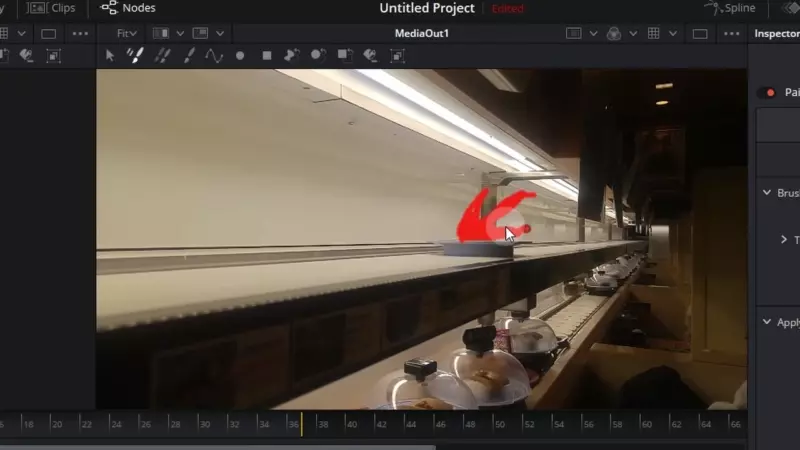Image resolution: width=800 pixels, height=450 pixels.
Task: Toggle split wipe view icon next to Fit
Action: click(x=161, y=33)
